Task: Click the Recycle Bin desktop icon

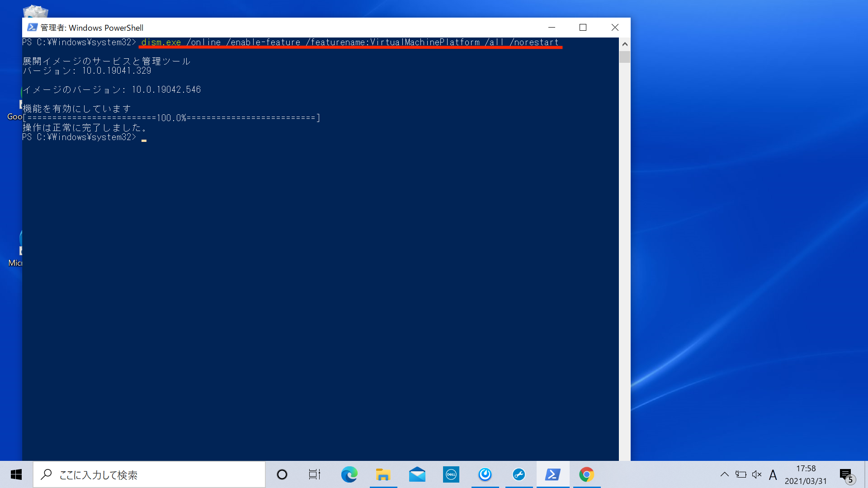Action: [36, 11]
